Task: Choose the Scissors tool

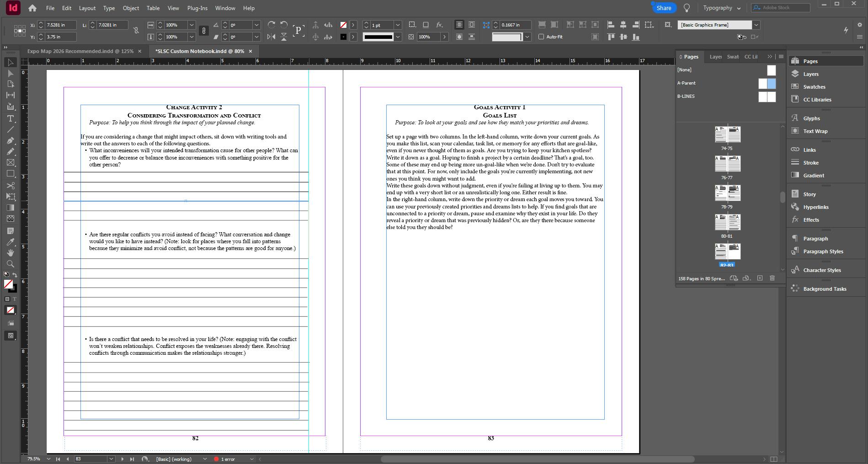Action: tap(11, 186)
